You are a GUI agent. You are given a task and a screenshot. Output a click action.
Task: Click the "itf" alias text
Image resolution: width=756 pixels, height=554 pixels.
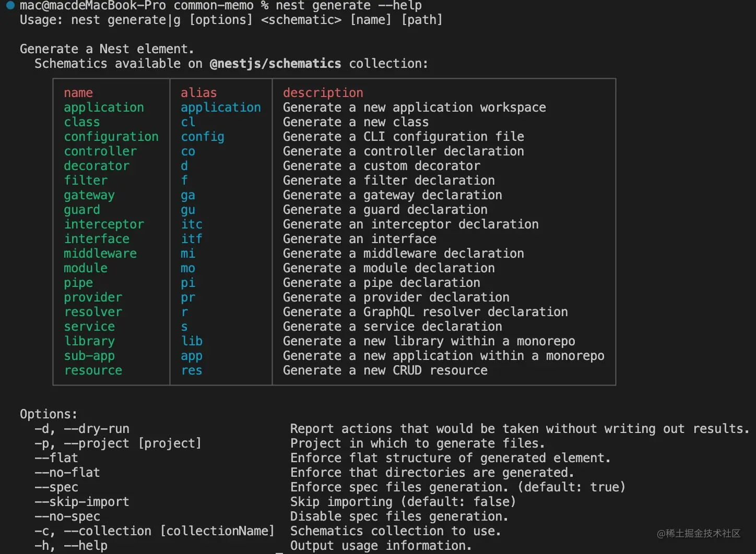pyautogui.click(x=192, y=239)
